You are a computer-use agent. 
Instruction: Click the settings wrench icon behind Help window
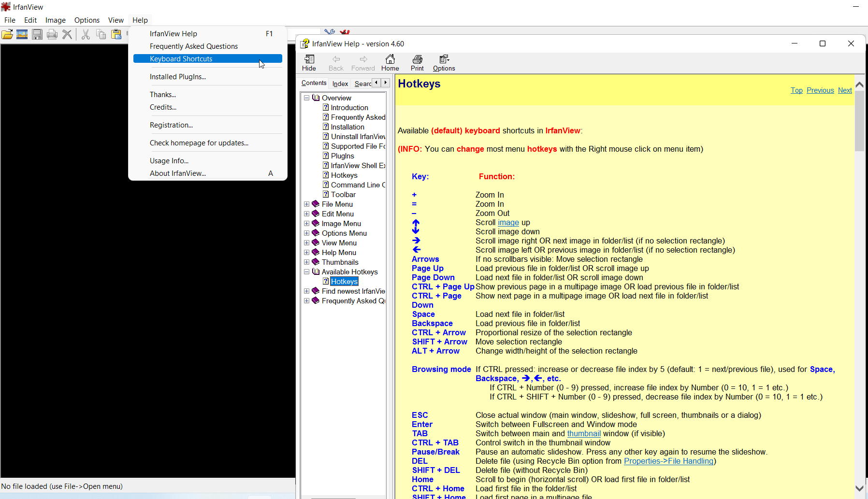[x=330, y=32]
